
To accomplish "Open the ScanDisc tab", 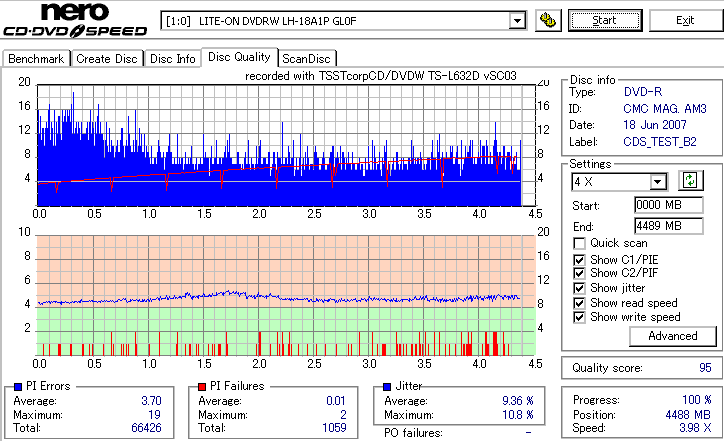I will tap(306, 59).
